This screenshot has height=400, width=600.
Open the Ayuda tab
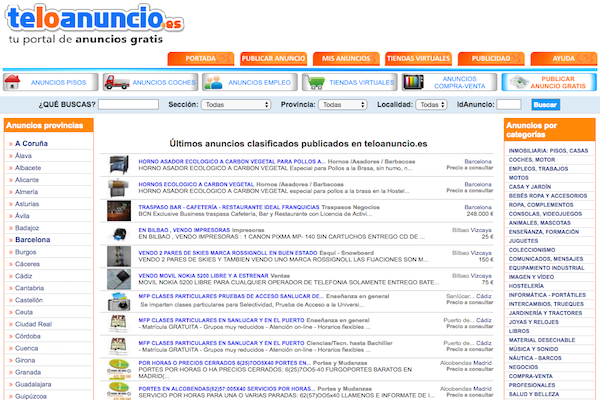click(x=564, y=59)
